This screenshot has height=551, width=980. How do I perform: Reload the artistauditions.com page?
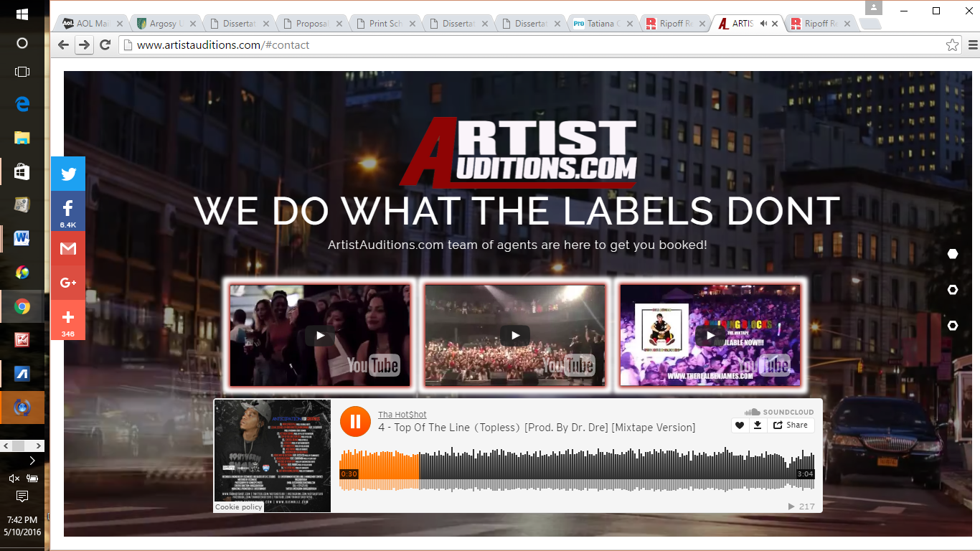[105, 44]
